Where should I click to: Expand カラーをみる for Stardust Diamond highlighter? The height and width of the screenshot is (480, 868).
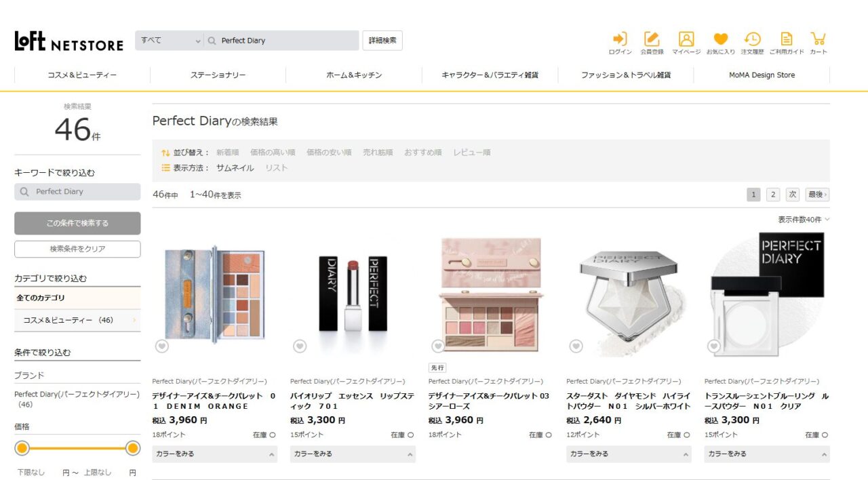click(629, 454)
